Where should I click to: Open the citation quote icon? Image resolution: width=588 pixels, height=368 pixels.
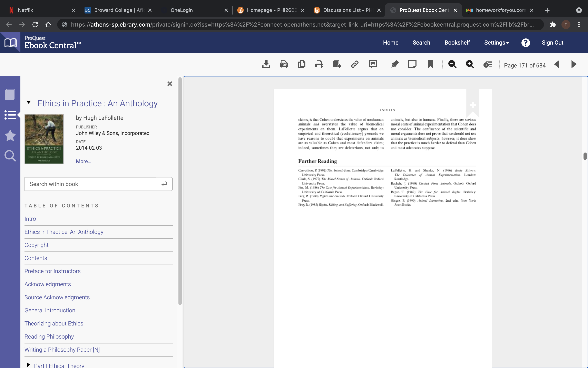pos(373,64)
